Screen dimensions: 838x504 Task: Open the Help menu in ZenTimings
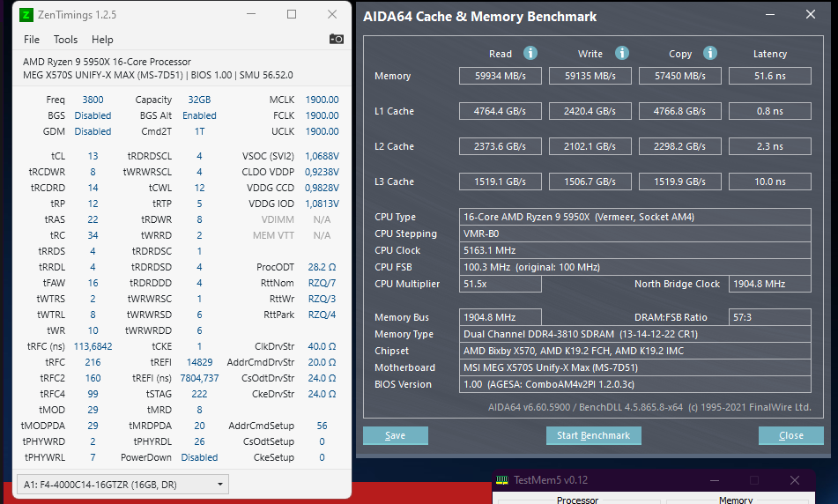(x=102, y=40)
